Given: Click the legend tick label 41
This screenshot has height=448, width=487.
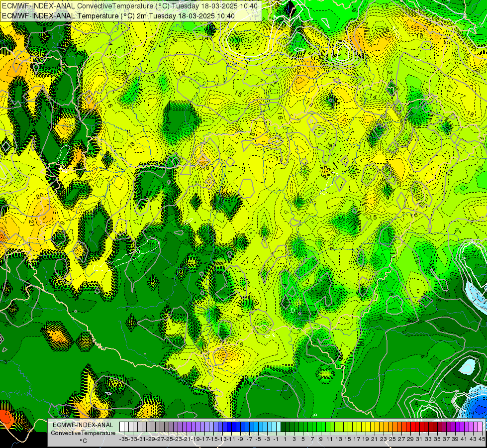Looking at the screenshot, I should pyautogui.click(x=464, y=439).
